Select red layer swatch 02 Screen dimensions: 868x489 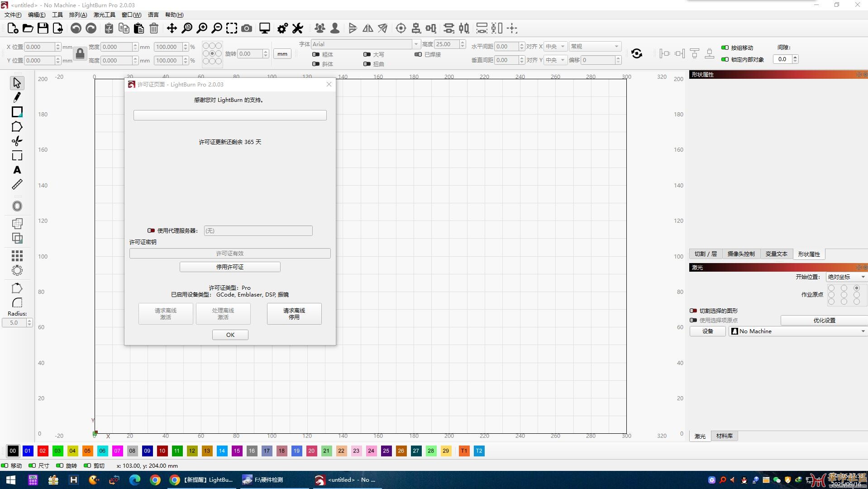[43, 451]
